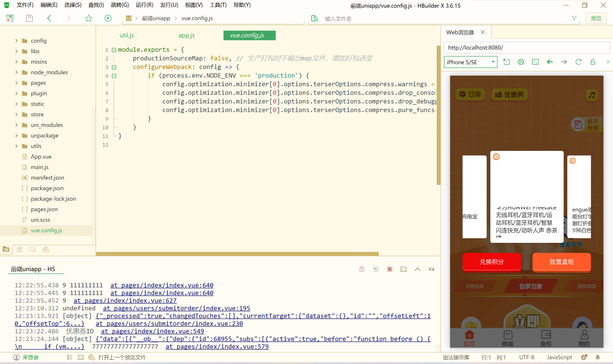Click the bookmark star icon
This screenshot has height=364, width=613.
(x=89, y=18)
